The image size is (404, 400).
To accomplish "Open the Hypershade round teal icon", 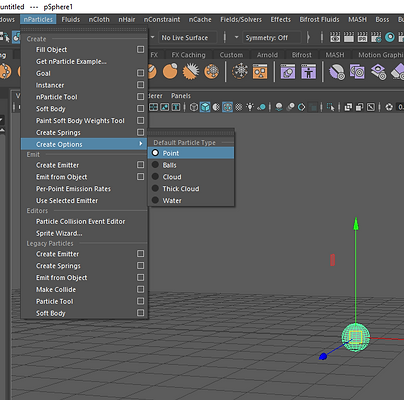I will 390,37.
